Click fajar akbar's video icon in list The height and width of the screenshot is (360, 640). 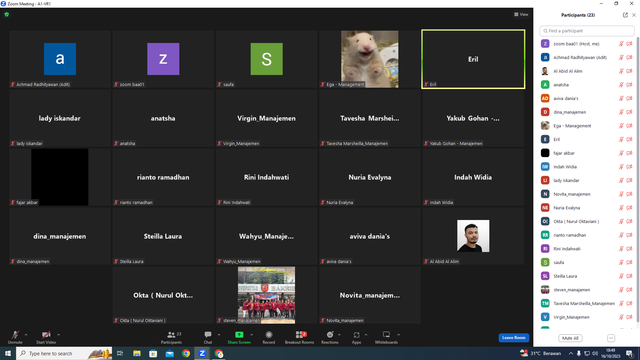pos(629,153)
